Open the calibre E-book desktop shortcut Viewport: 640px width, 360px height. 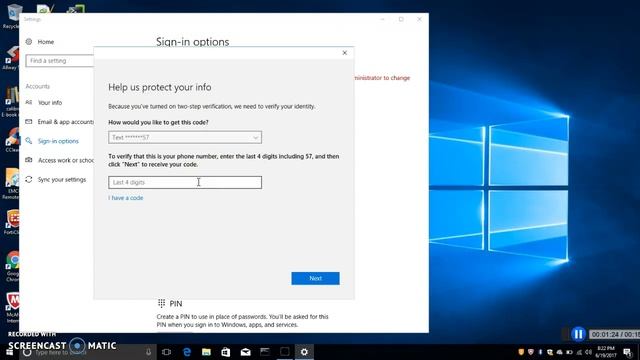coord(11,102)
